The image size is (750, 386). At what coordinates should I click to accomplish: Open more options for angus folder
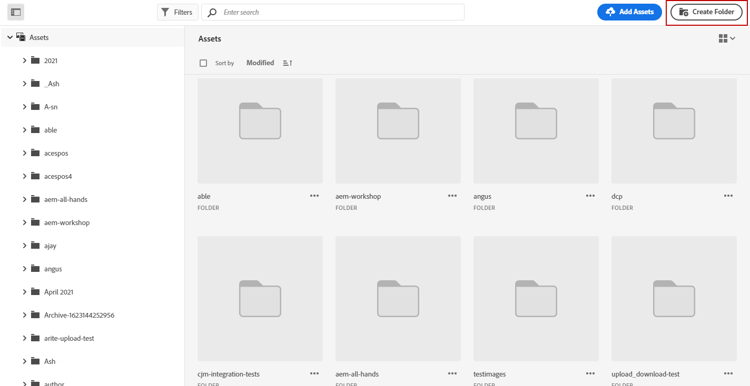tap(590, 196)
